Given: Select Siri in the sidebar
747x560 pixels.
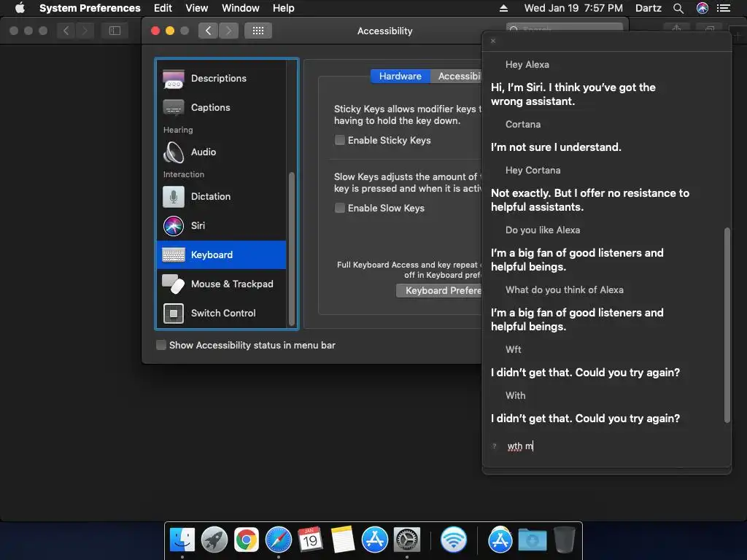Looking at the screenshot, I should pos(222,226).
